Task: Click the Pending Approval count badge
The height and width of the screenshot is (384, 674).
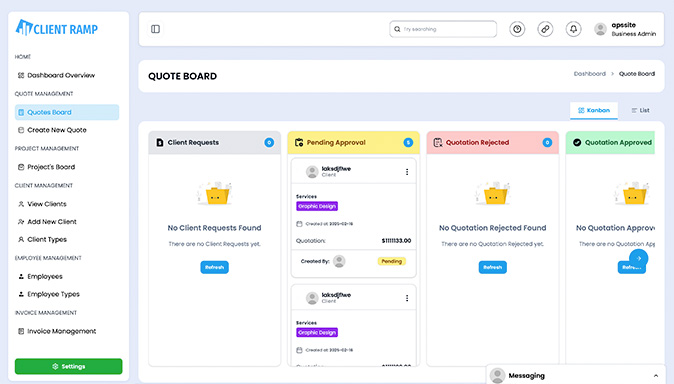Action: tap(408, 142)
